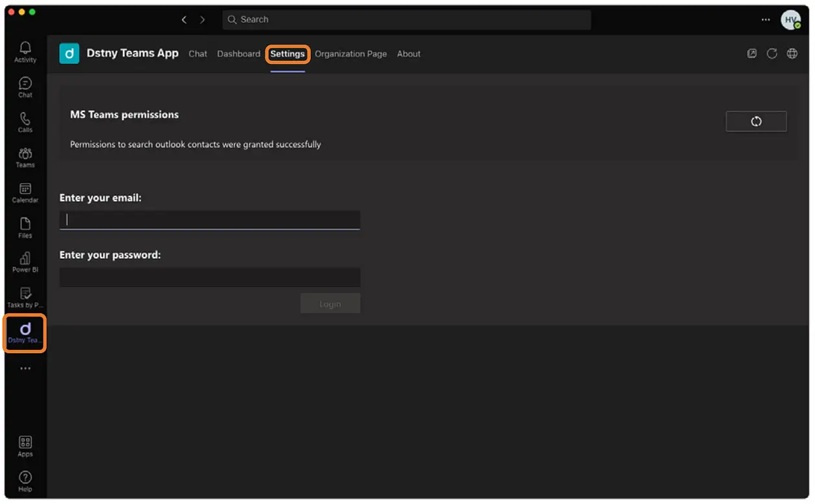815x504 pixels.
Task: Open the Activity feed in sidebar
Action: [x=25, y=52]
